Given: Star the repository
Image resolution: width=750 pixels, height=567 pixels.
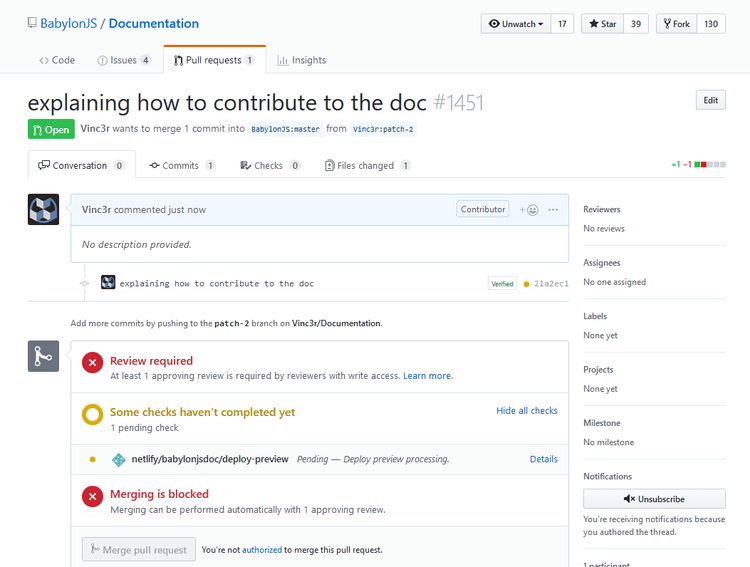Looking at the screenshot, I should (603, 24).
